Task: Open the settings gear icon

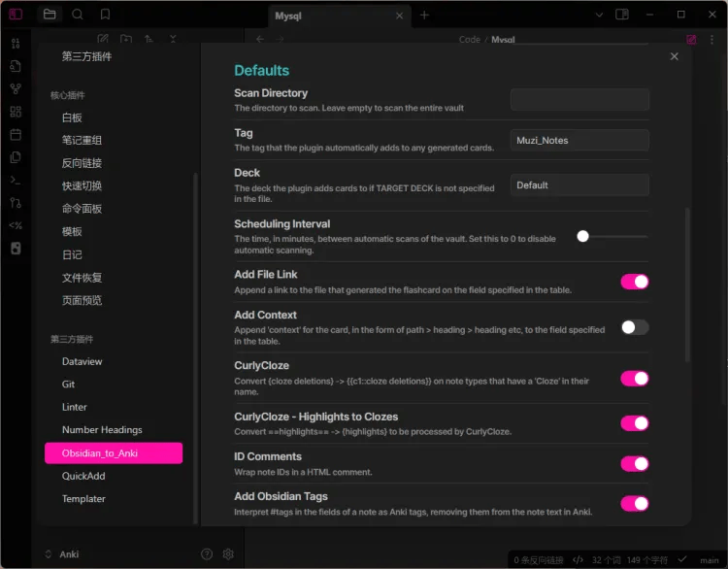Action: coord(228,553)
